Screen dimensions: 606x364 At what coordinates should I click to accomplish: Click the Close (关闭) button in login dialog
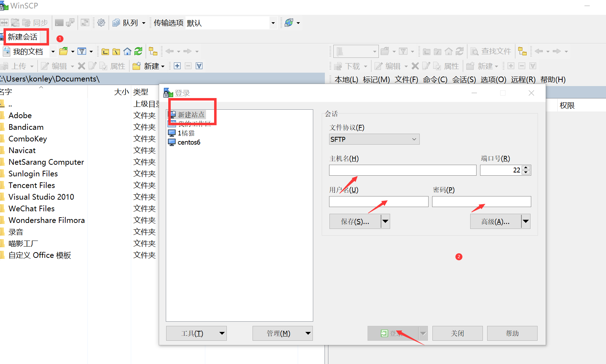pos(457,333)
